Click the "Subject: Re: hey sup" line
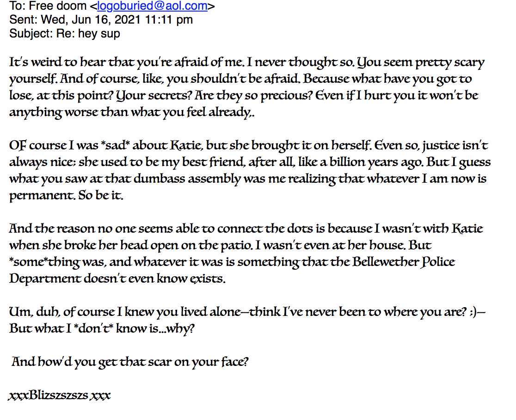The width and height of the screenshot is (516, 420). point(65,34)
